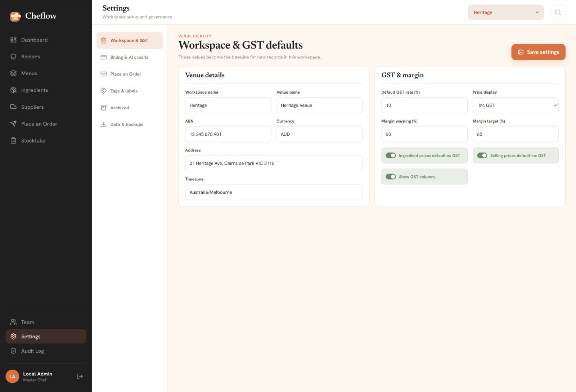Image resolution: width=576 pixels, height=392 pixels.
Task: Toggle Ingredient prices default ex GST
Action: (391, 156)
